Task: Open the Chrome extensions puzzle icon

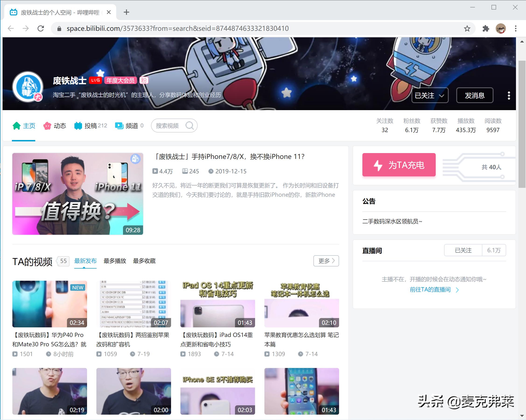Action: click(486, 28)
